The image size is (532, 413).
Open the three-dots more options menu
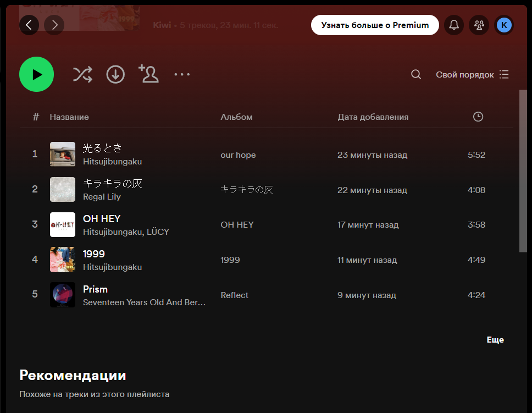click(182, 74)
